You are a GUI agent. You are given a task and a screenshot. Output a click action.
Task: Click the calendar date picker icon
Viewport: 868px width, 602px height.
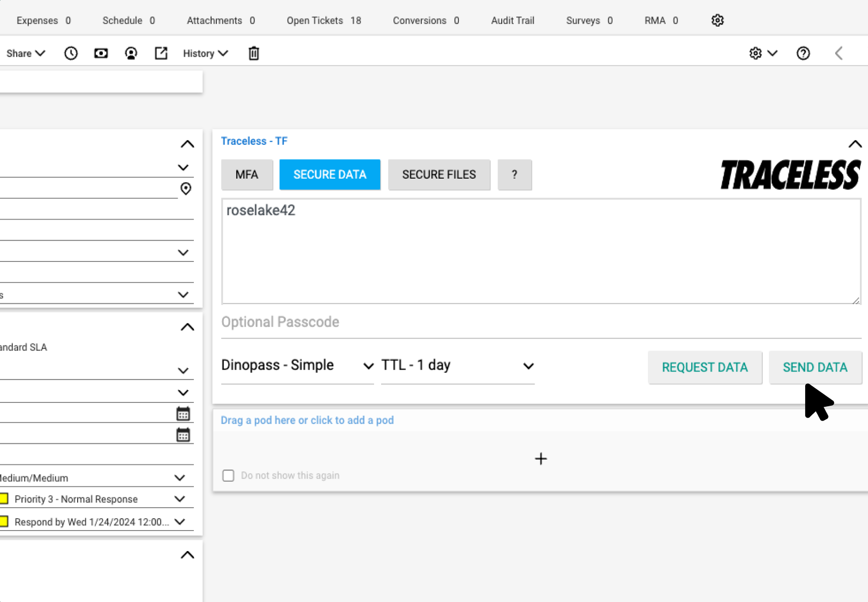(x=183, y=413)
